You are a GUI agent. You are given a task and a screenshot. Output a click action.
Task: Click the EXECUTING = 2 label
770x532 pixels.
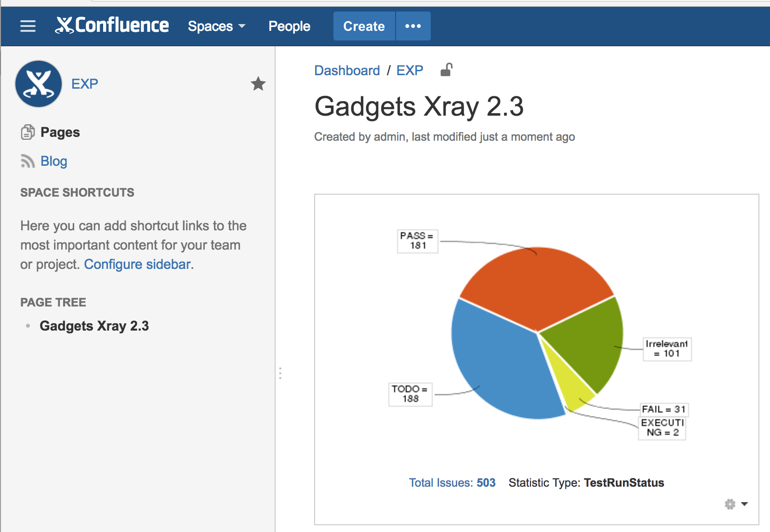coord(662,428)
